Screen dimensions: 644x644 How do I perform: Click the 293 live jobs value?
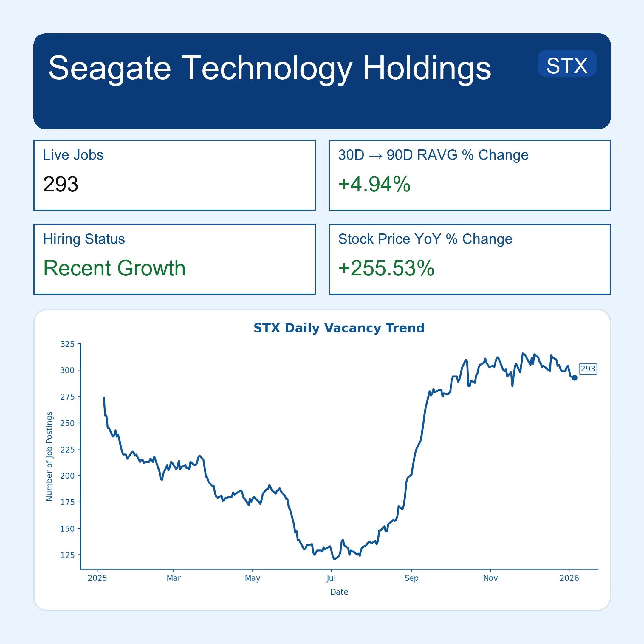pyautogui.click(x=61, y=184)
